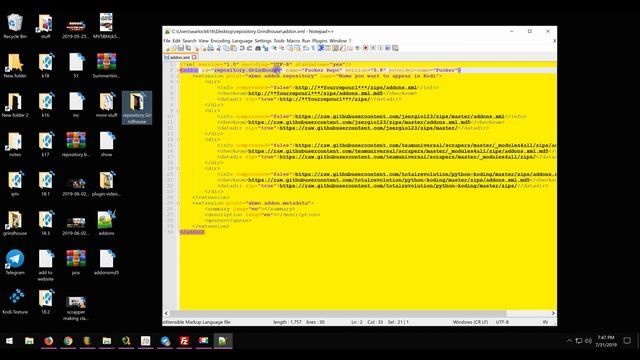
Task: Open FileZilla from the taskbar
Action: [184, 340]
